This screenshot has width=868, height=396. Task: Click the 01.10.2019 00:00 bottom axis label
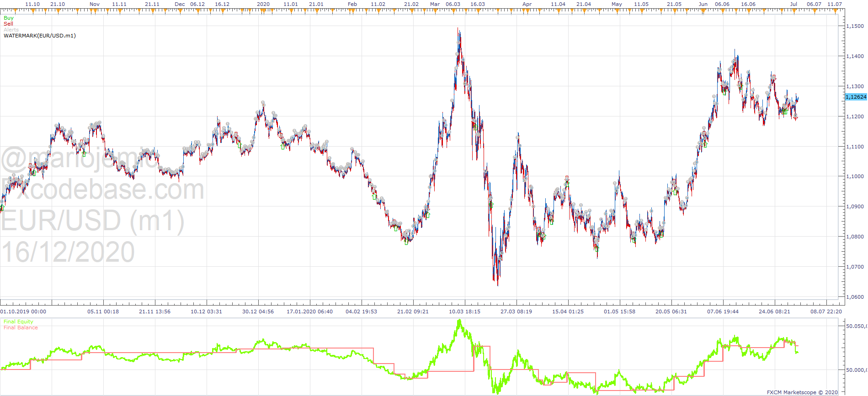(23, 312)
